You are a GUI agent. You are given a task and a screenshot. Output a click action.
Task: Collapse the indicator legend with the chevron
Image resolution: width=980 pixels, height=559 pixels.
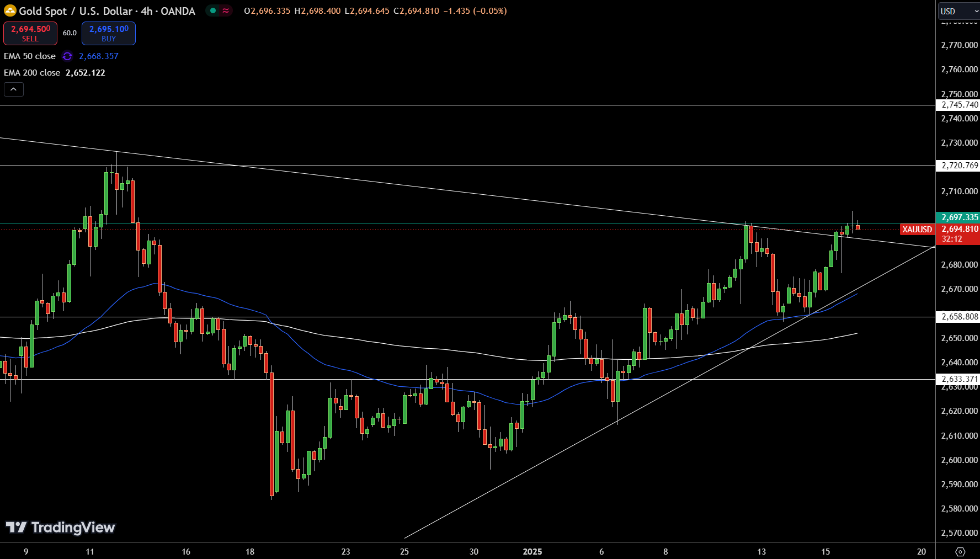click(x=14, y=89)
